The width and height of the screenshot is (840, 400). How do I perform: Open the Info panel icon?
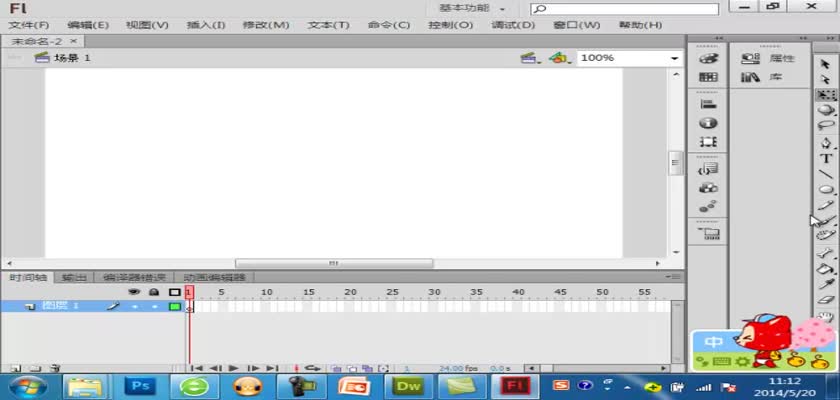(x=709, y=122)
